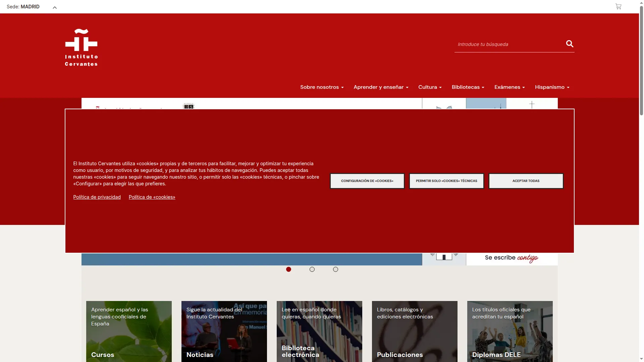The width and height of the screenshot is (644, 362).
Task: Click the search magnifier icon
Action: pyautogui.click(x=570, y=44)
